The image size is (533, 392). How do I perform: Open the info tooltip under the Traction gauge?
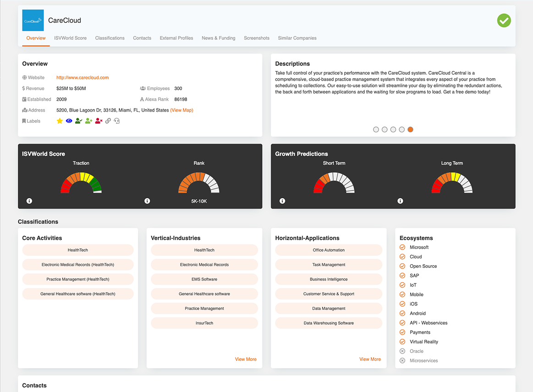click(29, 201)
